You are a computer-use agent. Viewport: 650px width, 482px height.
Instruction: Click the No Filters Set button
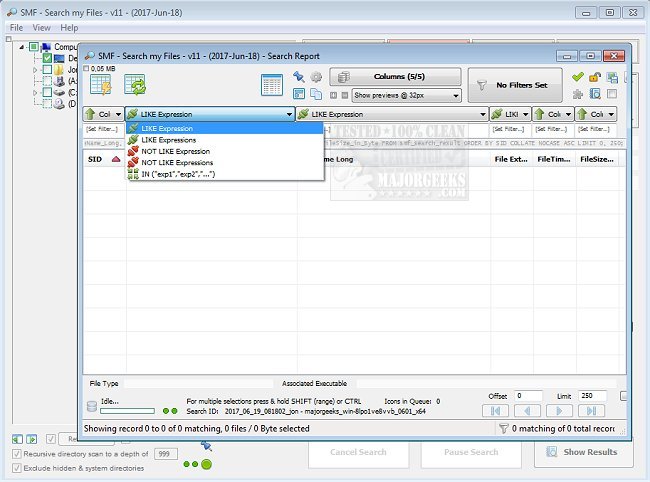click(515, 85)
